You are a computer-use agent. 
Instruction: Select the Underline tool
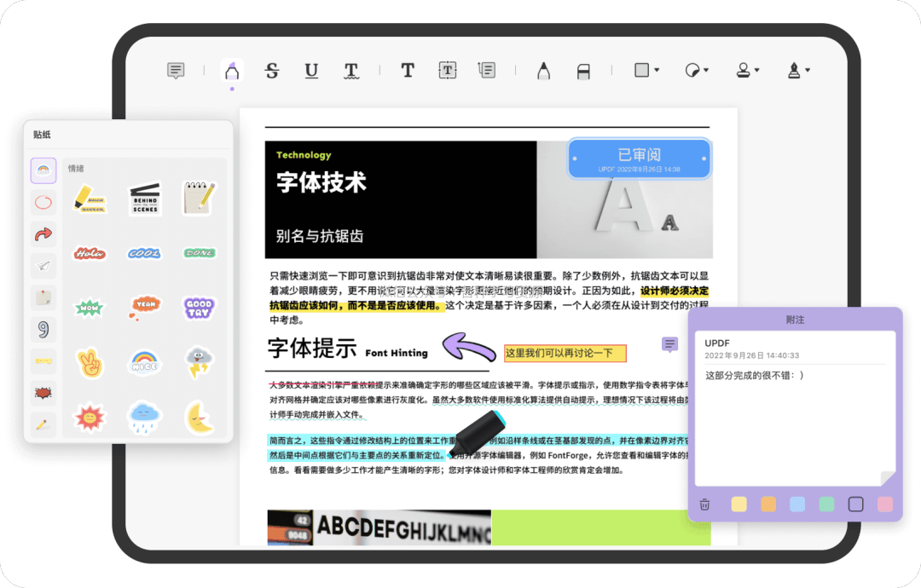[311, 71]
